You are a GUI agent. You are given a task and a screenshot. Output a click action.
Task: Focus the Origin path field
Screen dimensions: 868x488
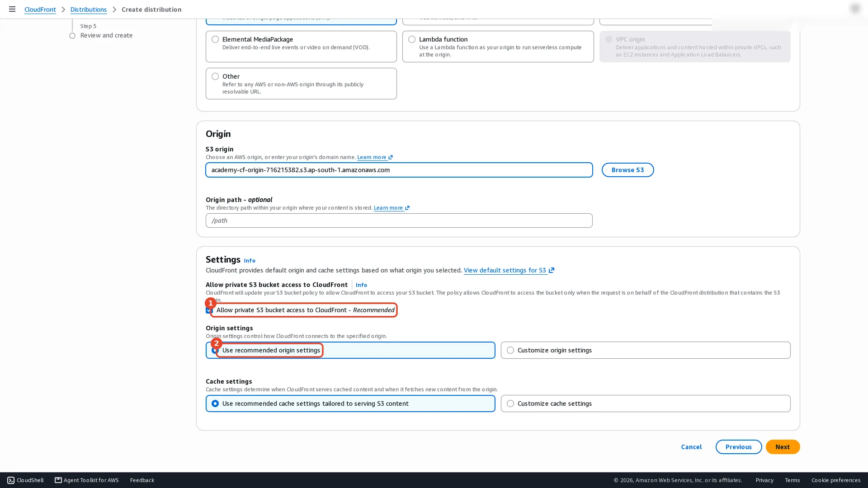(399, 221)
